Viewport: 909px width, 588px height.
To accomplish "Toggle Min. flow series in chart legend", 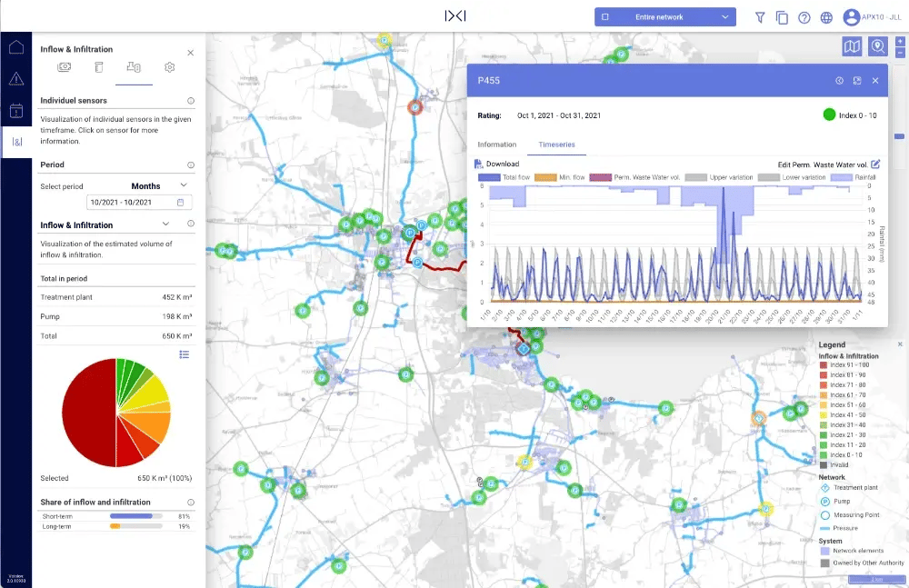I will pyautogui.click(x=559, y=177).
